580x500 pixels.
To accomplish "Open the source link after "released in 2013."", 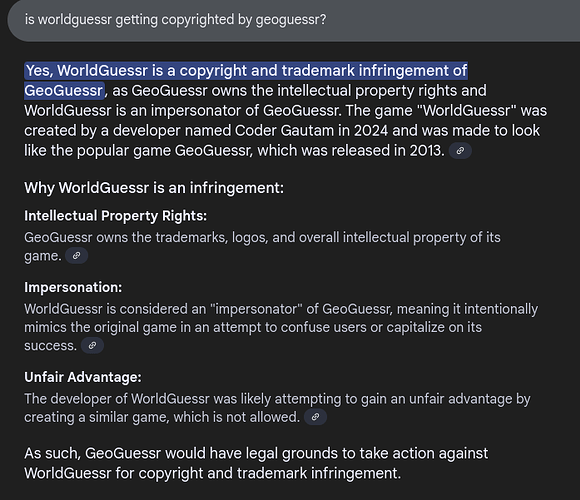I will (460, 151).
